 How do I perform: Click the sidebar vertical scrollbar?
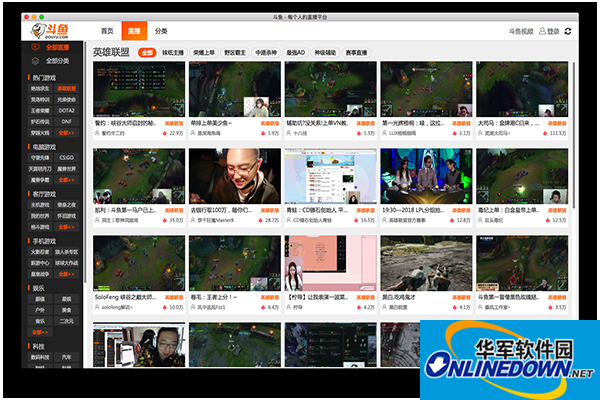click(85, 163)
